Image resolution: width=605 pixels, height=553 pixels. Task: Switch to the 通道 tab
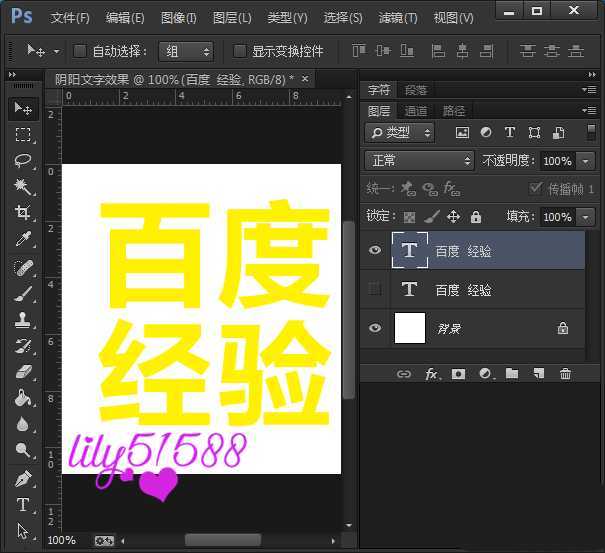click(x=416, y=111)
